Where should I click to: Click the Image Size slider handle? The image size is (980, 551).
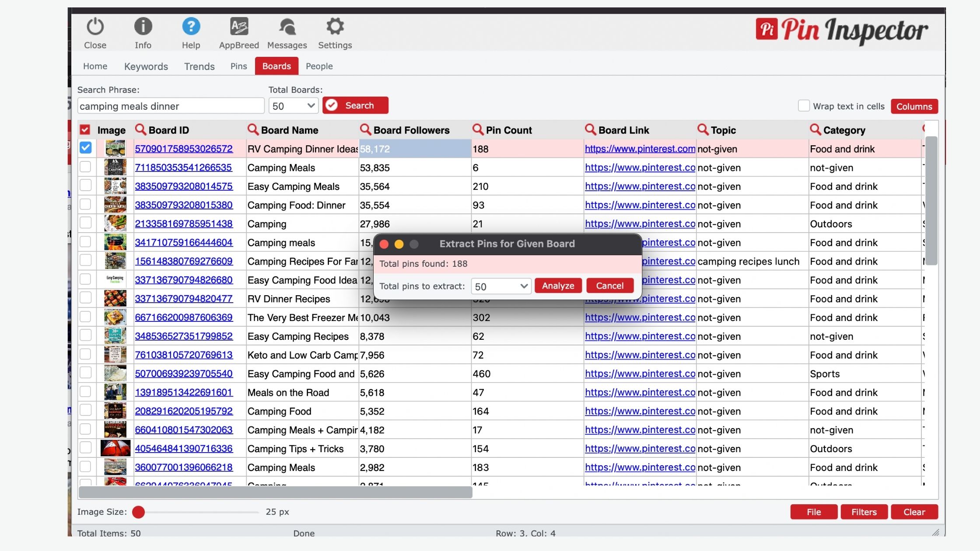pyautogui.click(x=138, y=512)
